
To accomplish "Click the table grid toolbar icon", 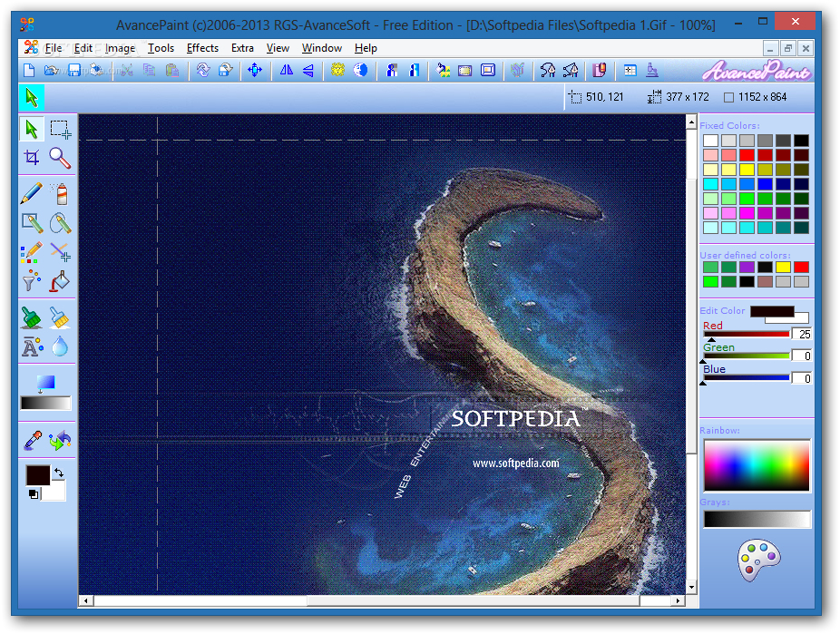I will [630, 70].
